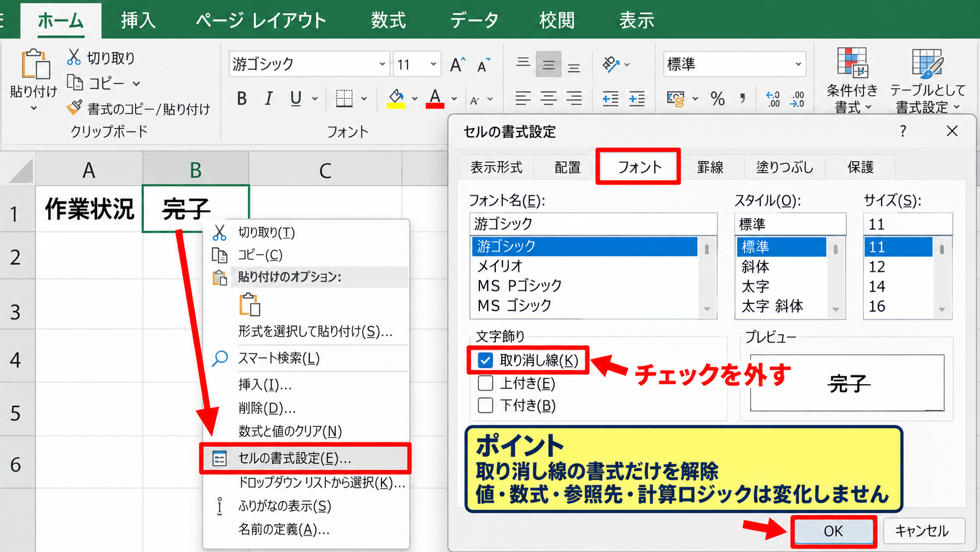
Task: Select 太字 in the style list
Action: (x=781, y=286)
